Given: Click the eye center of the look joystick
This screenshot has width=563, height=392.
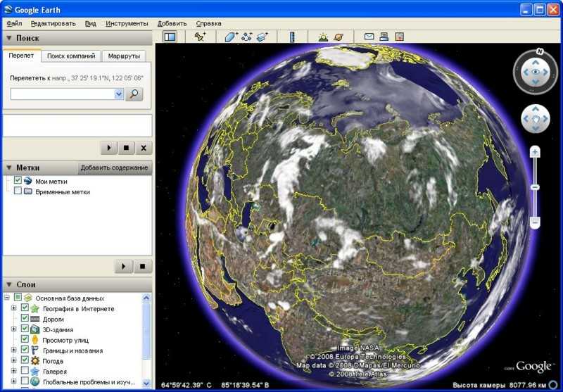Looking at the screenshot, I should click(x=536, y=72).
